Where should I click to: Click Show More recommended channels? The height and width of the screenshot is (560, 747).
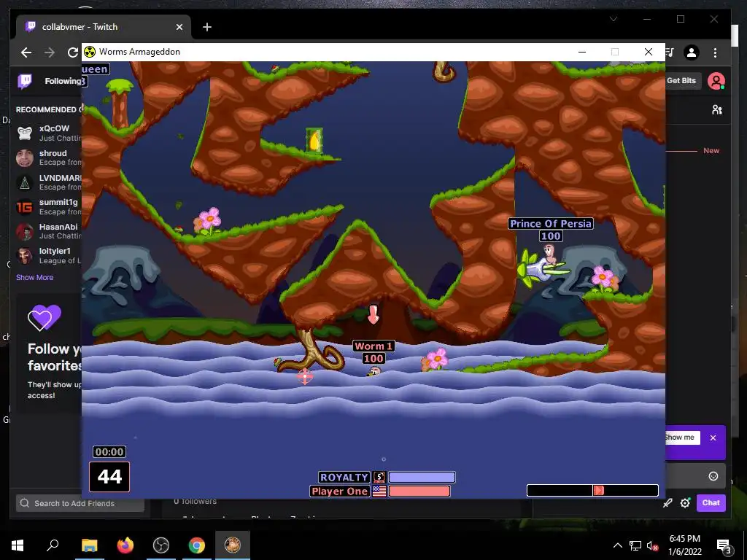click(35, 277)
